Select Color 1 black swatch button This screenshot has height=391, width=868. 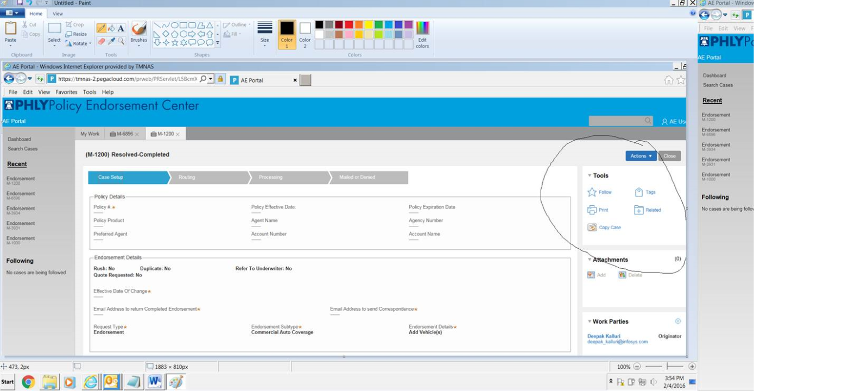click(287, 35)
